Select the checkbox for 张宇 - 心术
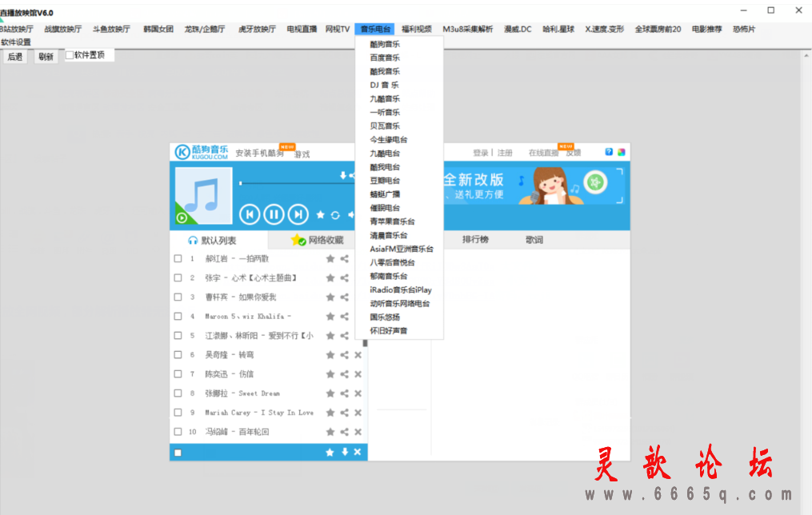The image size is (812, 515). [178, 278]
